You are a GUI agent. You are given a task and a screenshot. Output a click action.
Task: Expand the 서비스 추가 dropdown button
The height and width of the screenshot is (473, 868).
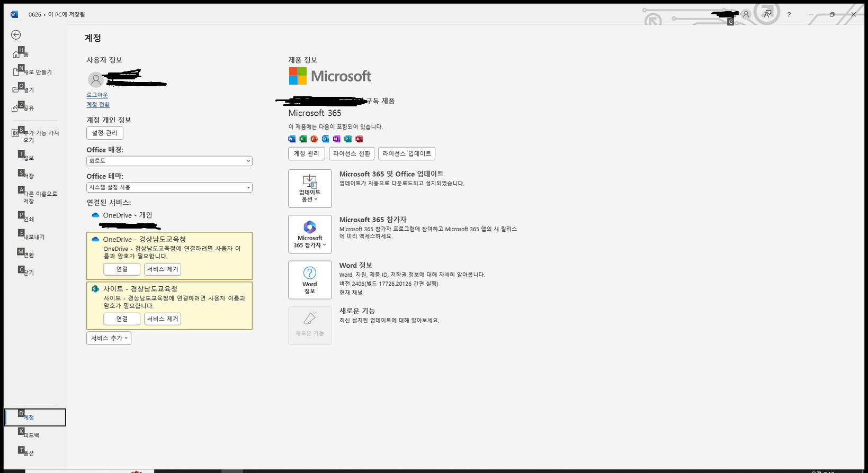coord(109,338)
